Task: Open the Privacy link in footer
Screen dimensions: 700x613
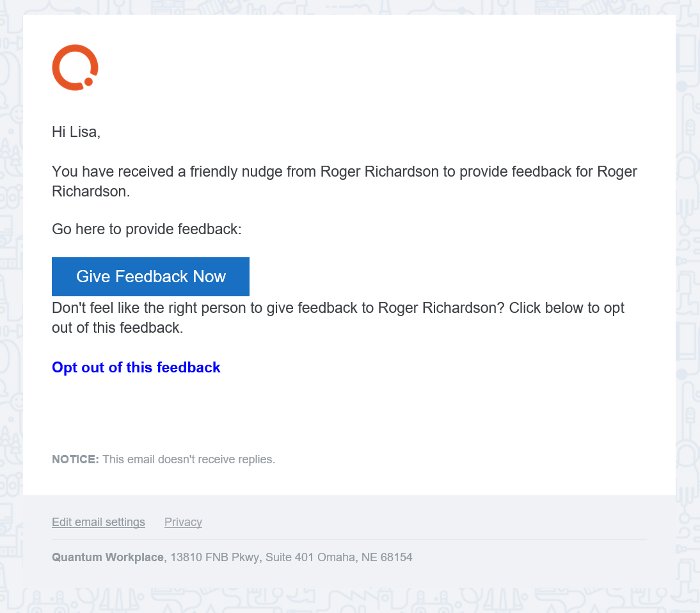Action: tap(183, 522)
